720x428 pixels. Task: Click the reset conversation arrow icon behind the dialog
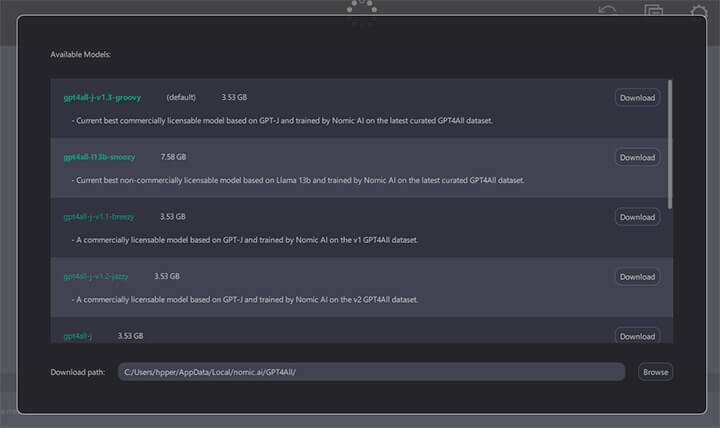click(608, 9)
